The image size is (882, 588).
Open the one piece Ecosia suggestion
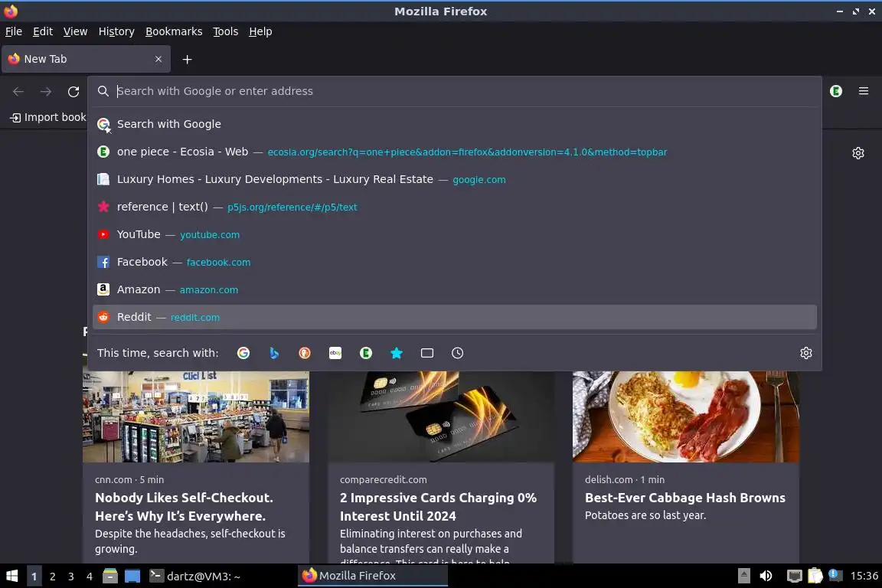[455, 152]
